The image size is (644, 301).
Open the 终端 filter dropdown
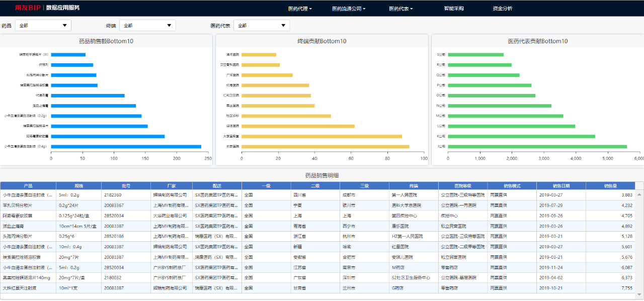[147, 26]
